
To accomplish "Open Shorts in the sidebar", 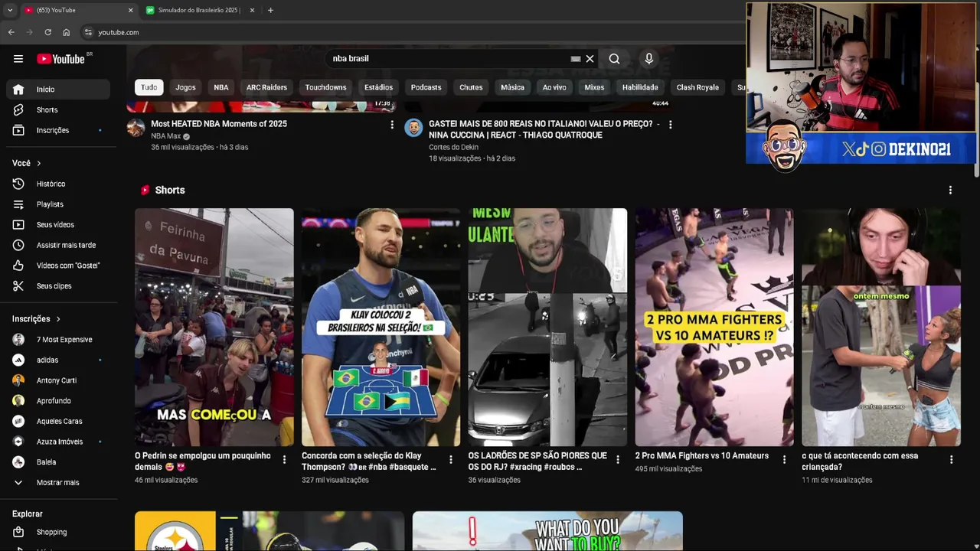I will point(58,110).
